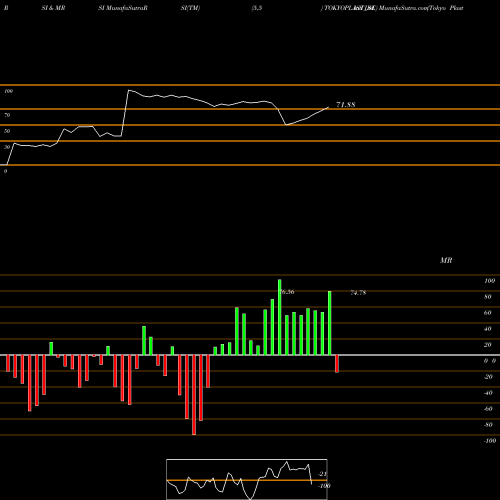Open the mini chart thumbnail at bottom
The height and width of the screenshot is (500, 500).
click(x=247, y=479)
